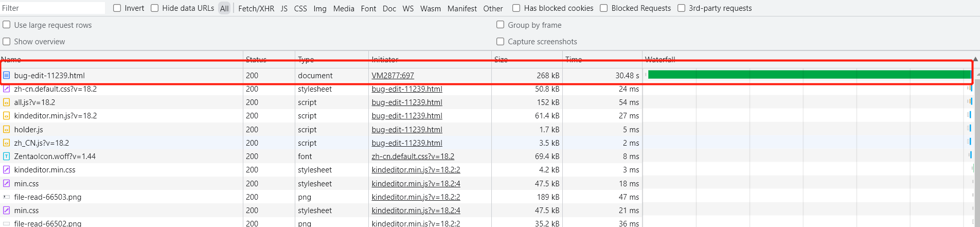Click the font icon beside ZentaoIcon.woff
Viewport: 980px width, 227px height.
click(6, 156)
